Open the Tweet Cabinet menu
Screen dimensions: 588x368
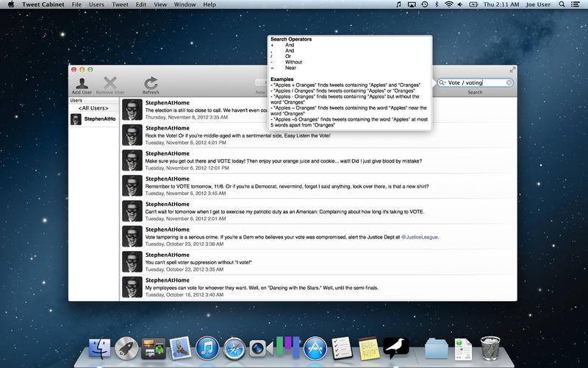click(43, 4)
